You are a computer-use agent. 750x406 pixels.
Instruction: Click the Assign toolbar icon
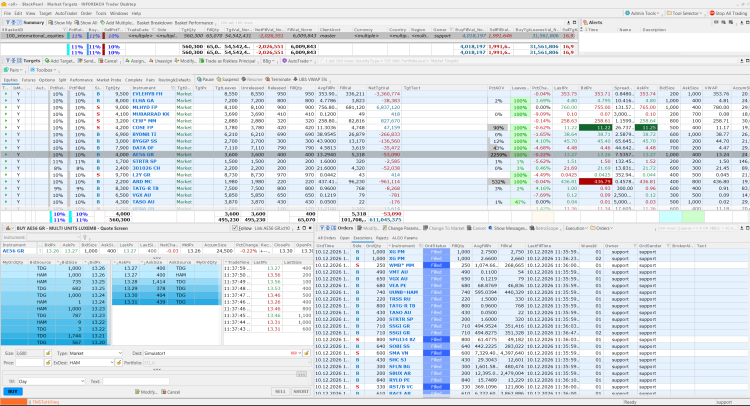pos(127,61)
